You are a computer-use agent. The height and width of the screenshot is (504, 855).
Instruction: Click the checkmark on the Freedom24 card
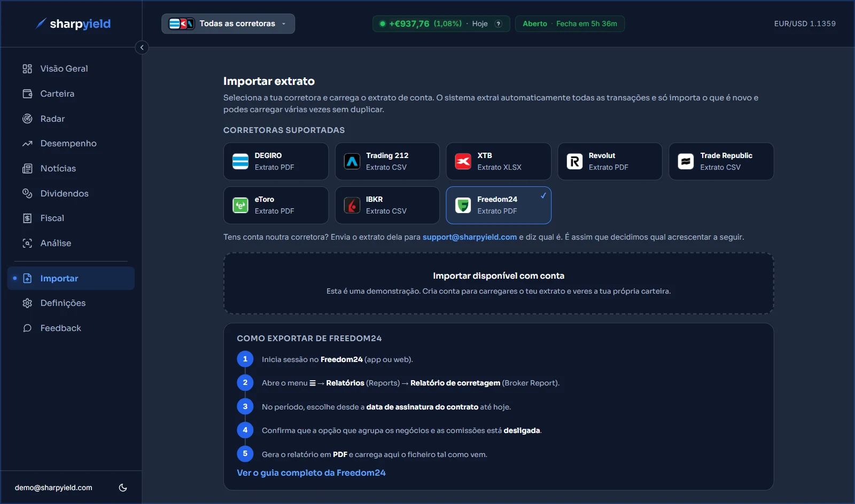tap(543, 195)
